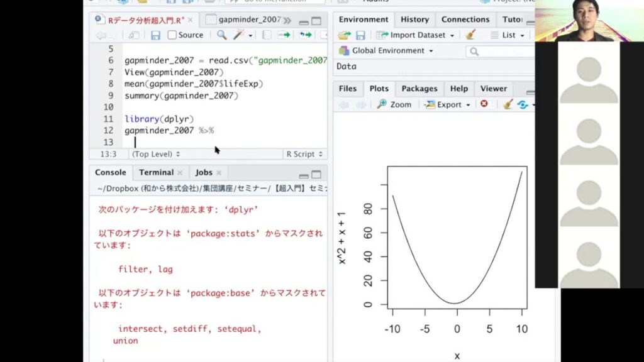Re-run the previous code region

(306, 35)
